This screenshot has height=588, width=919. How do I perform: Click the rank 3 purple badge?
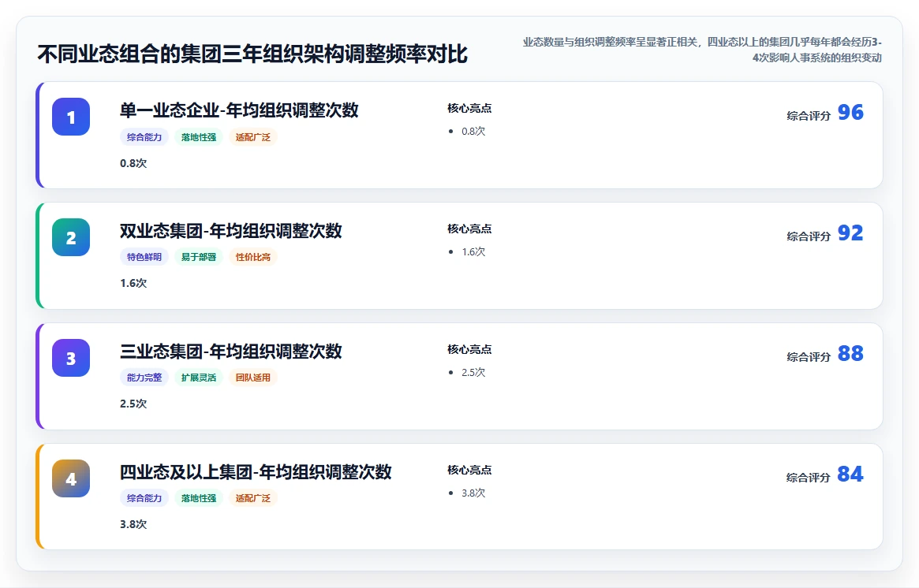coord(71,358)
